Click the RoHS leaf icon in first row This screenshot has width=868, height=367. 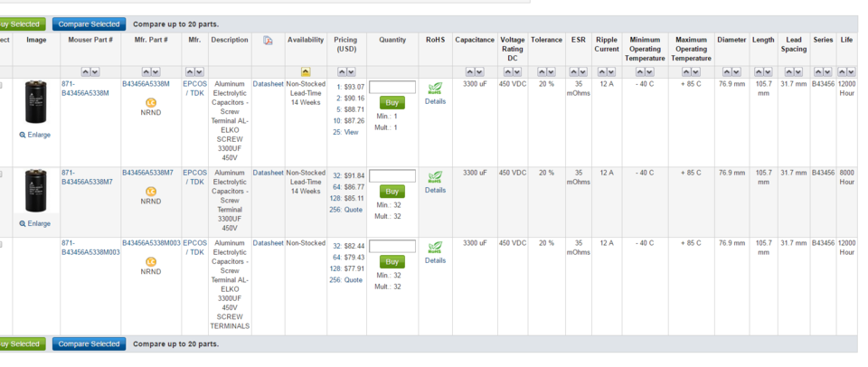click(x=435, y=89)
